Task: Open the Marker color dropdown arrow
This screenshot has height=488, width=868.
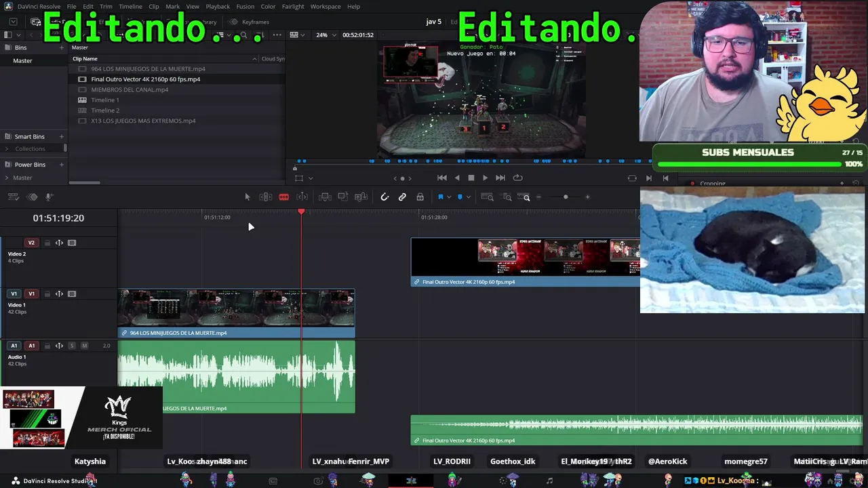Action: coord(468,197)
